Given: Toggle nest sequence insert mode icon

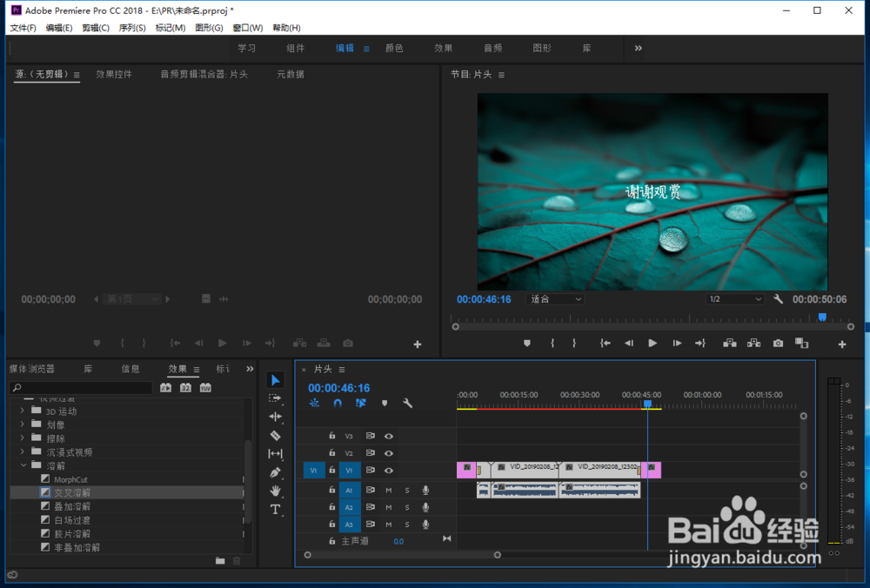Looking at the screenshot, I should 314,404.
